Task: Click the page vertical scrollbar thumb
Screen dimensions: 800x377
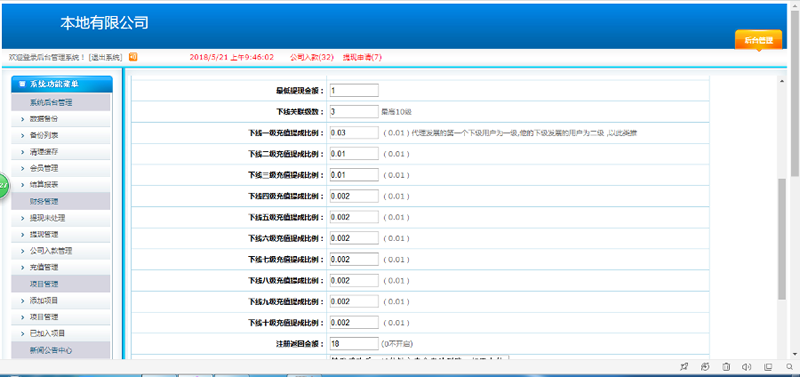Action: coord(782,239)
